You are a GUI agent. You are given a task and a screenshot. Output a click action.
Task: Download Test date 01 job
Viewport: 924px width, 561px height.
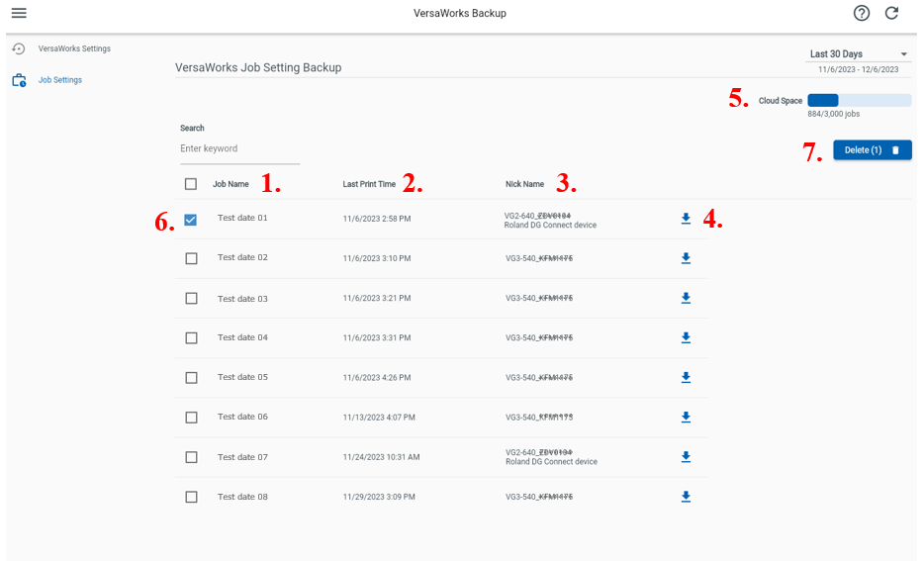pyautogui.click(x=686, y=219)
